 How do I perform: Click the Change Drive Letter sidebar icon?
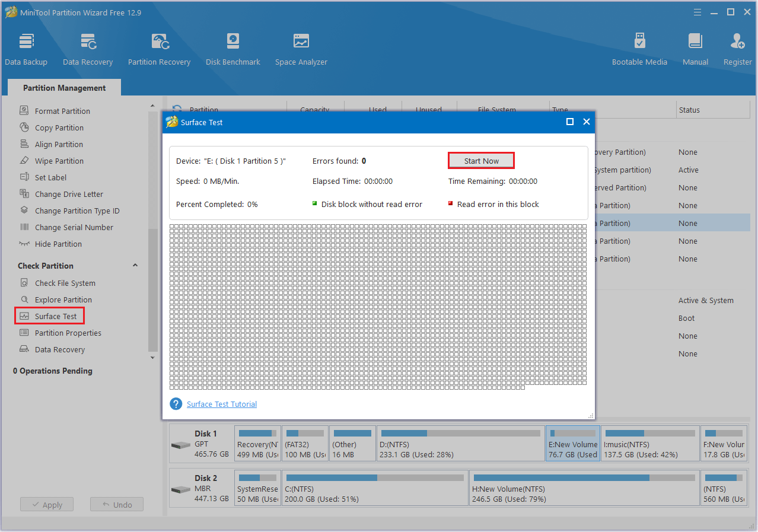(x=24, y=193)
